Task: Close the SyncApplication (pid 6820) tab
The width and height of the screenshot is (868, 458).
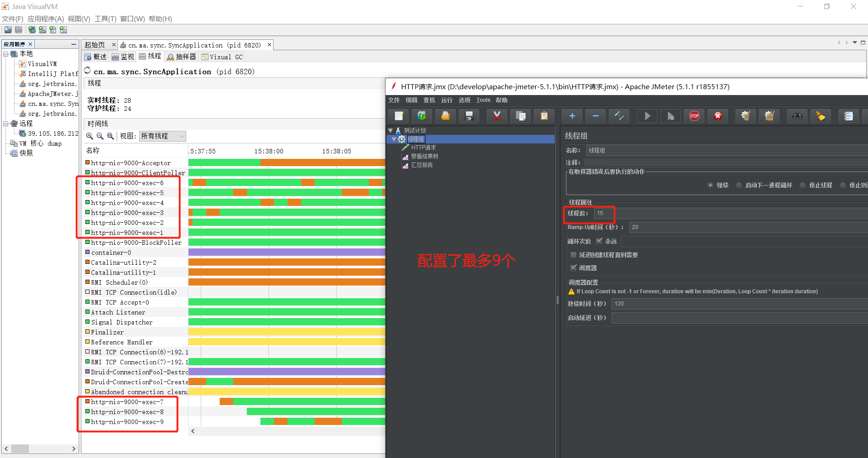Action: pyautogui.click(x=269, y=45)
